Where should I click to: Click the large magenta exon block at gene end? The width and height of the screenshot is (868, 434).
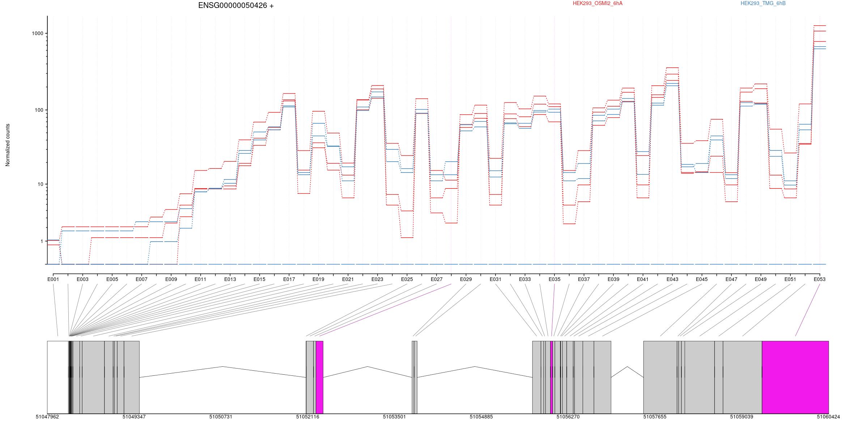pos(795,377)
